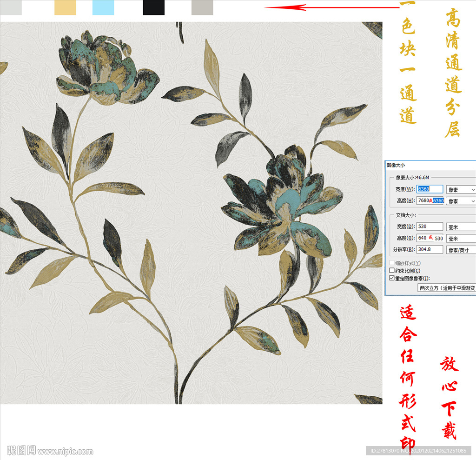
Task: Select the warm gray color swatch
Action: [202, 7]
